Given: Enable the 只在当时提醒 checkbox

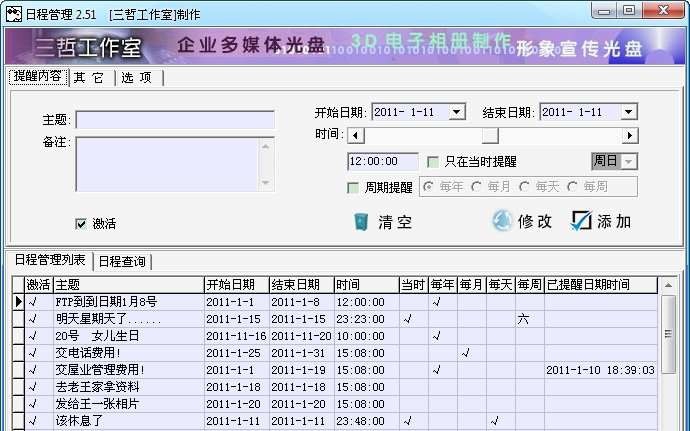Looking at the screenshot, I should click(x=433, y=162).
